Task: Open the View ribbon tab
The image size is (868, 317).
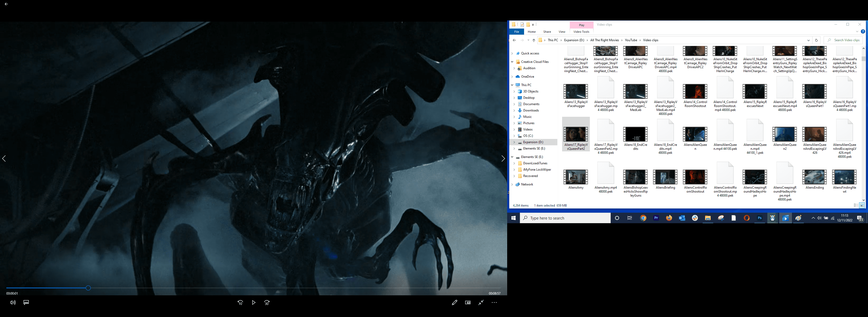Action: coord(562,32)
